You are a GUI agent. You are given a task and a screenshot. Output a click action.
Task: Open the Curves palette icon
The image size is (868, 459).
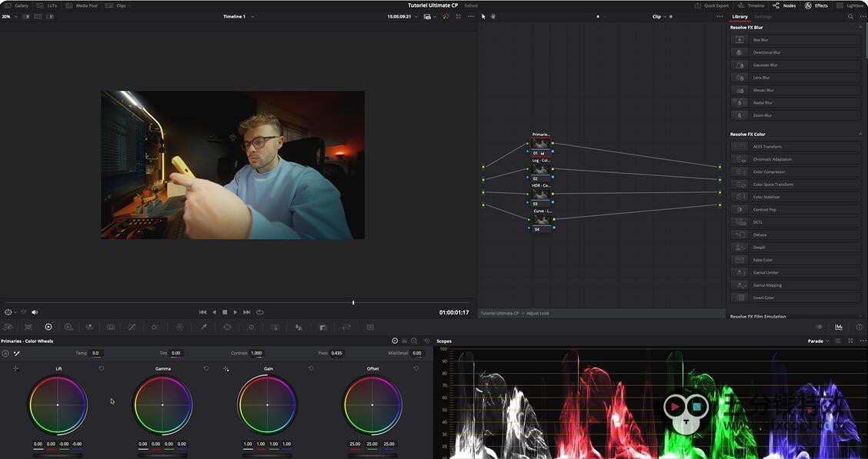132,328
